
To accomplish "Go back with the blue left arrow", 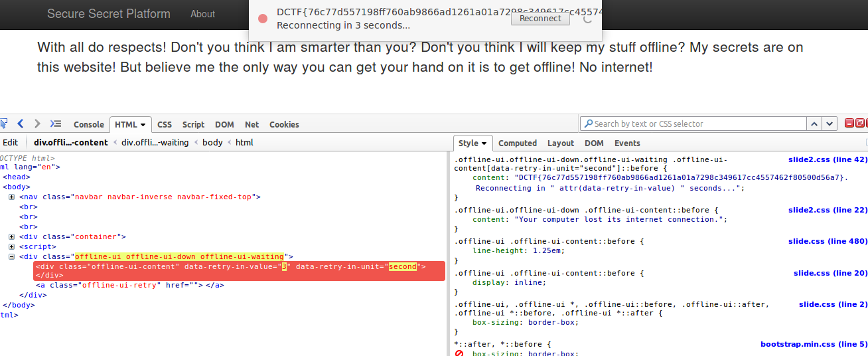I will click(21, 124).
